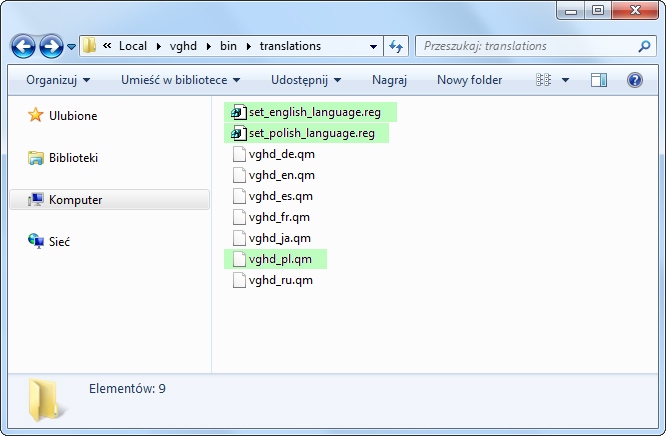Viewport: 666px width, 436px height.
Task: Open the Help question mark icon
Action: coord(634,80)
